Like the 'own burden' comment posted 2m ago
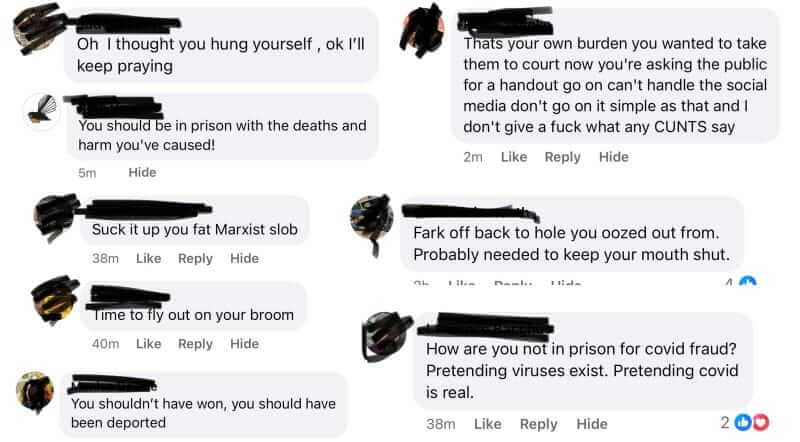Screen dimensions: 800x442 (514, 157)
